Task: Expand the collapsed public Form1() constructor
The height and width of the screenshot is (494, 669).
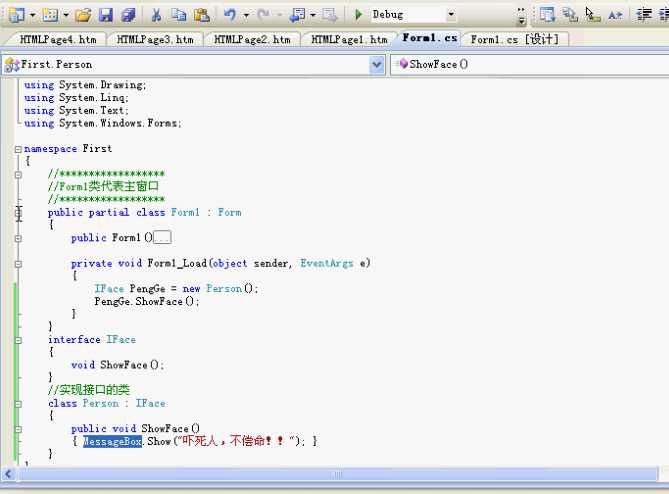Action: click(18, 238)
